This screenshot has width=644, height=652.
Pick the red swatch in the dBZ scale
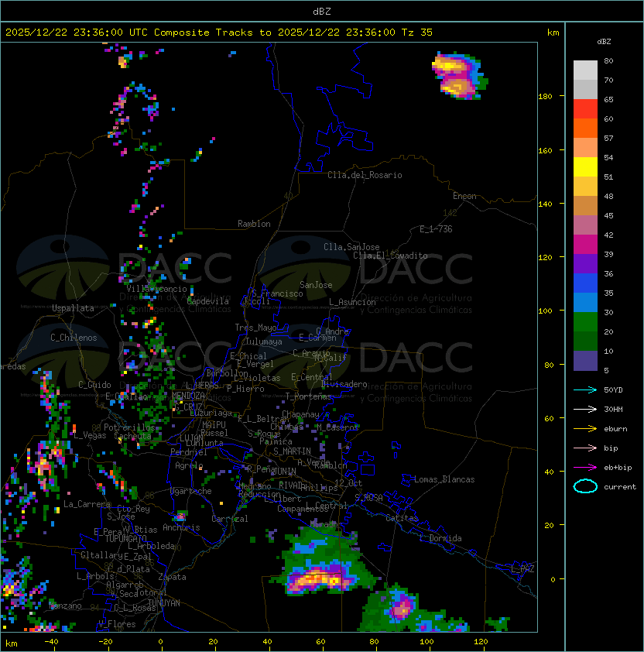coord(585,109)
